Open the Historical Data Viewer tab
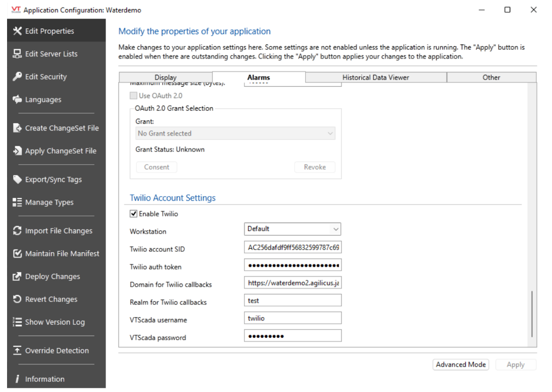This screenshot has height=392, width=552. coord(375,78)
